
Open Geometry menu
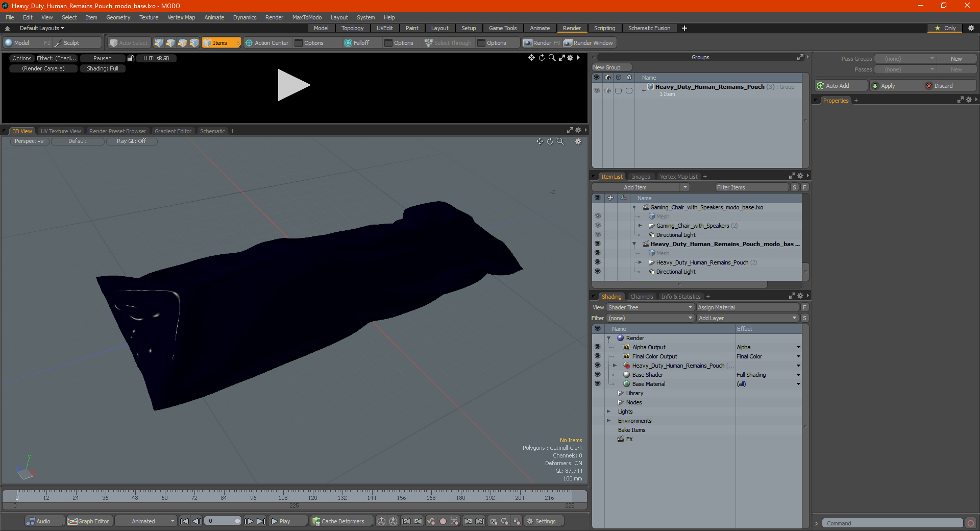coord(118,17)
